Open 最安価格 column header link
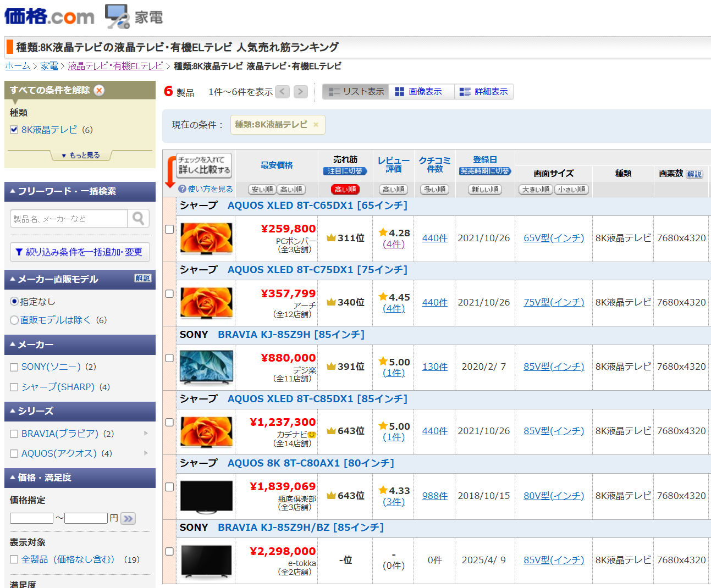The image size is (711, 588). pyautogui.click(x=277, y=165)
